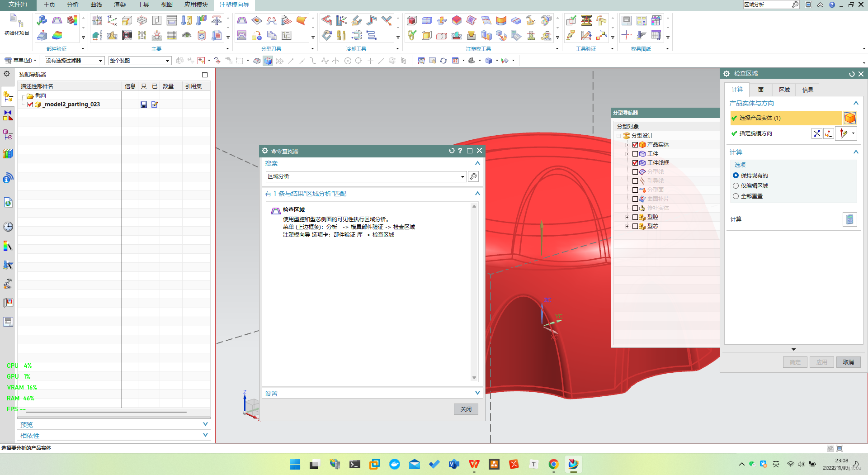Click the 选择产品实体 (1) selection row
Viewport: 868px width, 475px height.
[786, 118]
